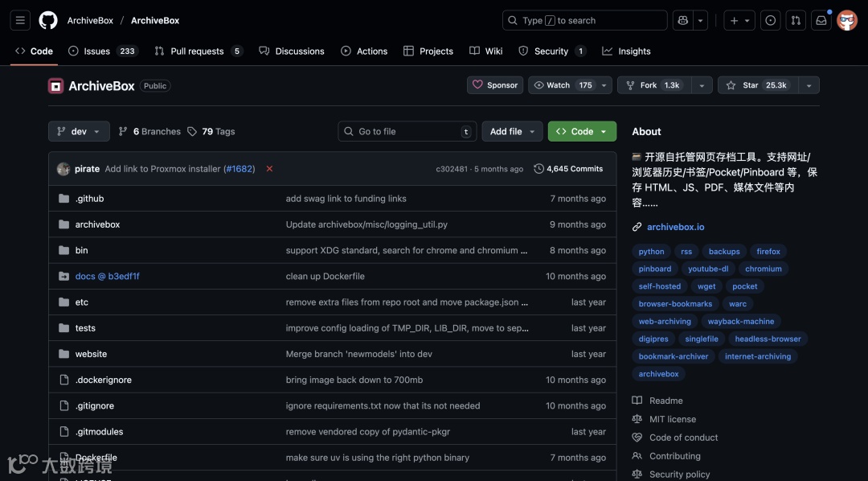The width and height of the screenshot is (868, 481).
Task: Expand the Add file dropdown
Action: coord(512,131)
